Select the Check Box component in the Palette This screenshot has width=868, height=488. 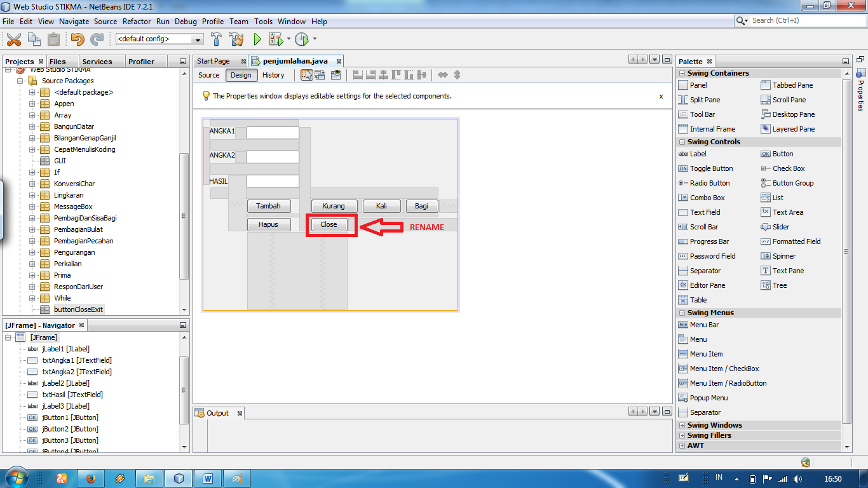pos(789,168)
